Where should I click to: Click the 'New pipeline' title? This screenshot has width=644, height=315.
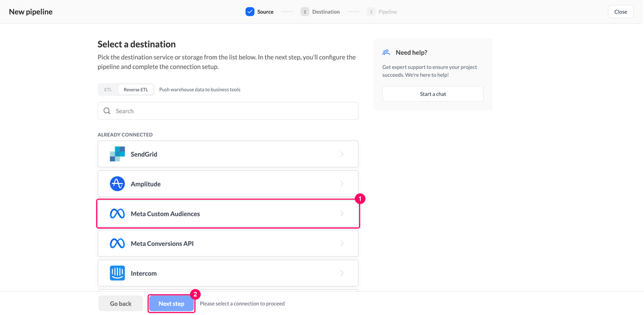click(x=31, y=12)
